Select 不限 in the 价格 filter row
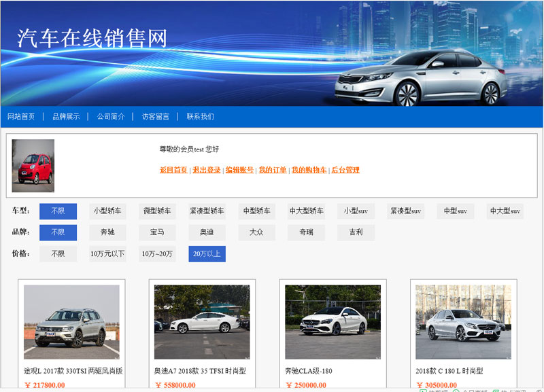This screenshot has height=392, width=544. pyautogui.click(x=58, y=254)
